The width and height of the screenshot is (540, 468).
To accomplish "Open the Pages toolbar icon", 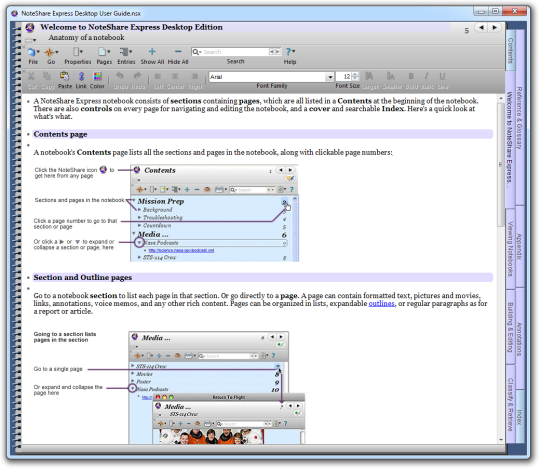I will [104, 52].
